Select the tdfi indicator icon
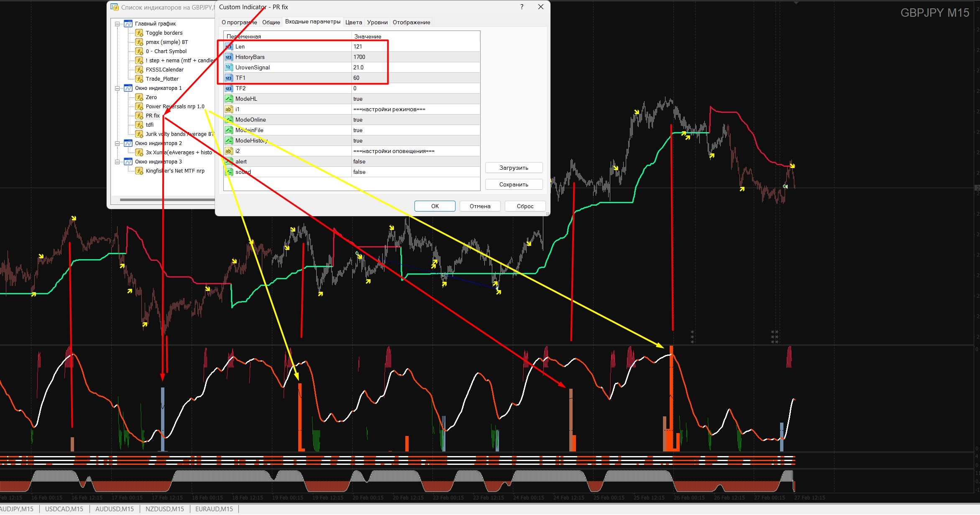980x515 pixels. (x=139, y=125)
